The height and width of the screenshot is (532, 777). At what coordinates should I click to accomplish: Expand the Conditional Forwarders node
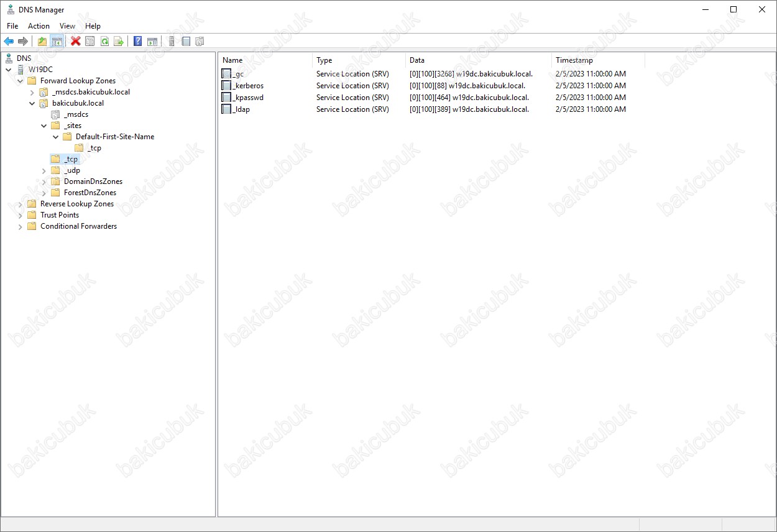pos(21,226)
